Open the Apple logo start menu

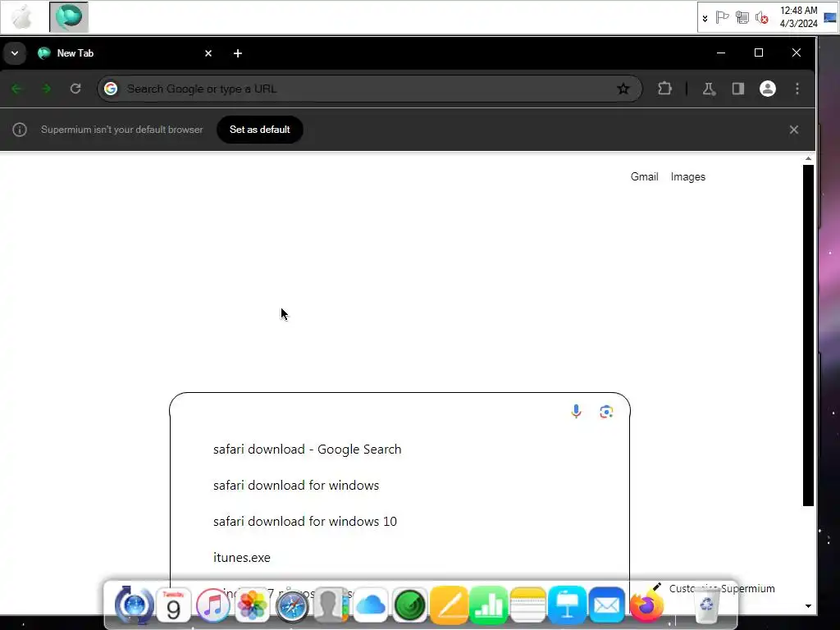click(22, 17)
